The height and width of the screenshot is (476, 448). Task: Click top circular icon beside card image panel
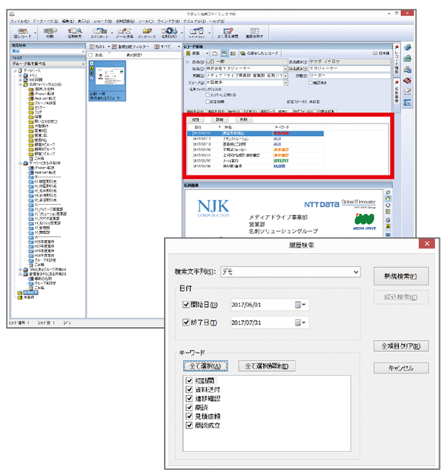(387, 192)
